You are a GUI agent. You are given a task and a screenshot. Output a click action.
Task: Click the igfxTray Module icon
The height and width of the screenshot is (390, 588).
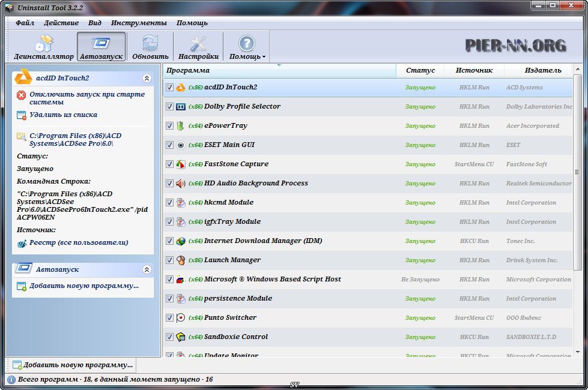(181, 222)
